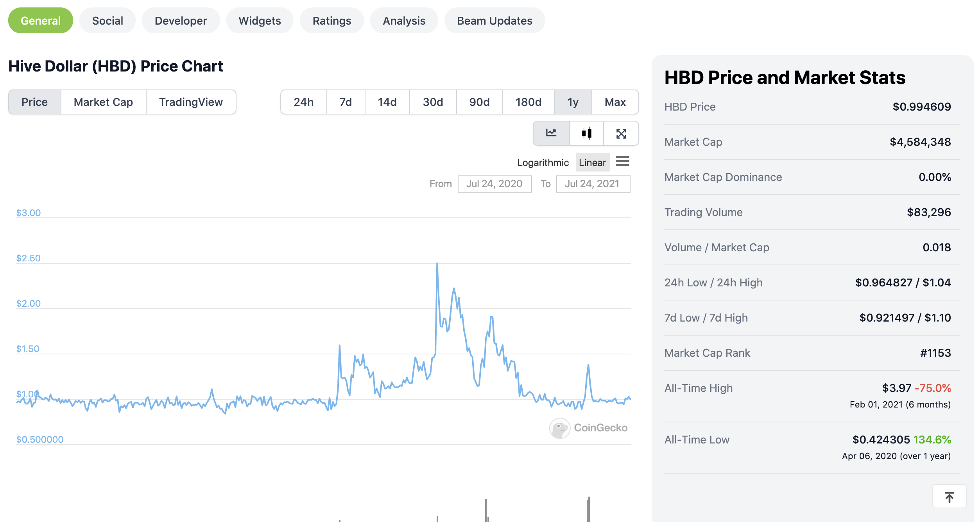
Task: Show Beam Updates tab
Action: pyautogui.click(x=495, y=21)
